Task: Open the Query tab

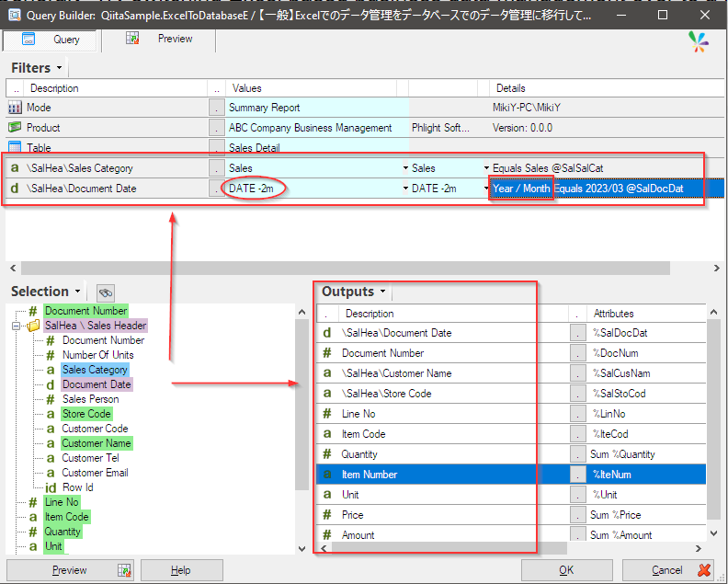Action: (51, 40)
